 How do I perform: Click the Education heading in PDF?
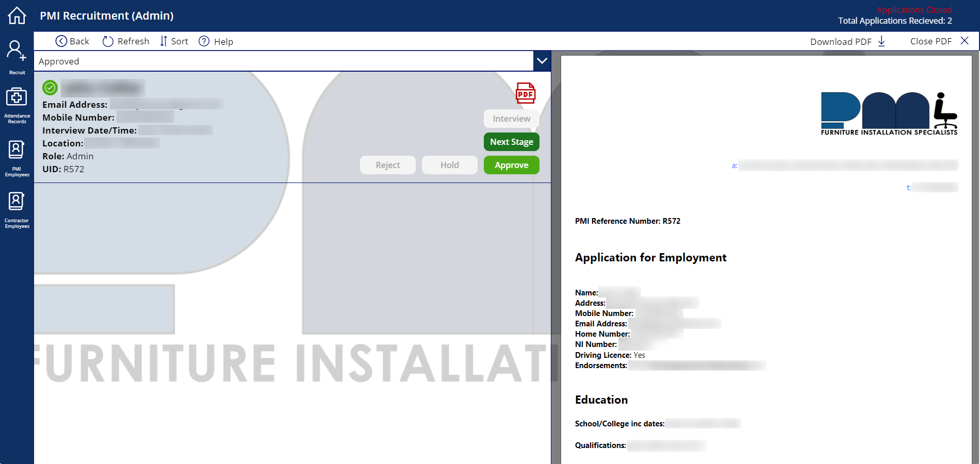coord(601,400)
